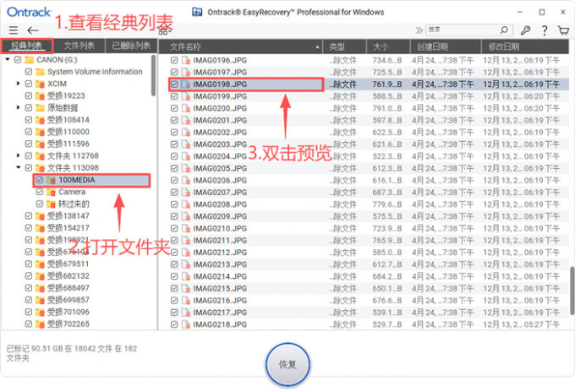Click the IMAG0196.JPG file icon
Screen dimensions: 575x392
point(186,60)
